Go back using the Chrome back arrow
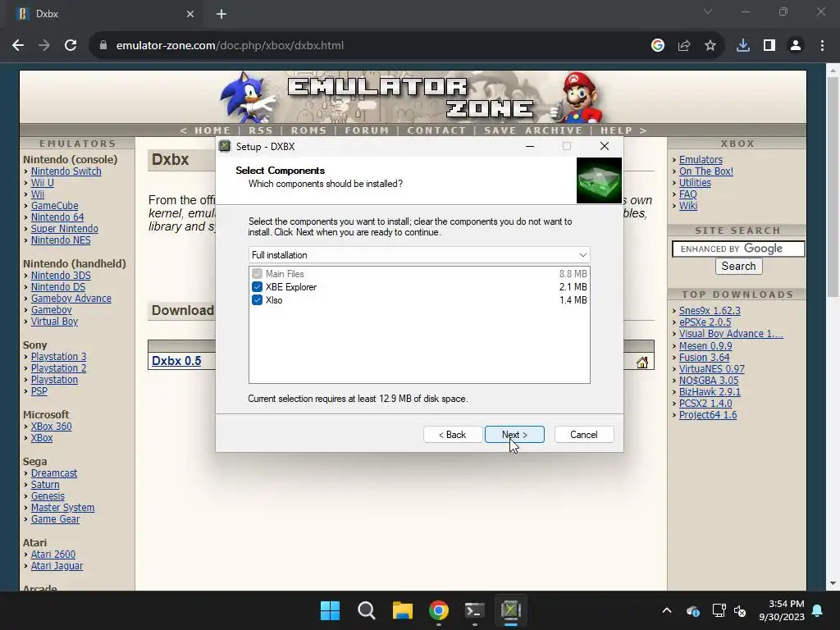The width and height of the screenshot is (840, 630). [18, 46]
